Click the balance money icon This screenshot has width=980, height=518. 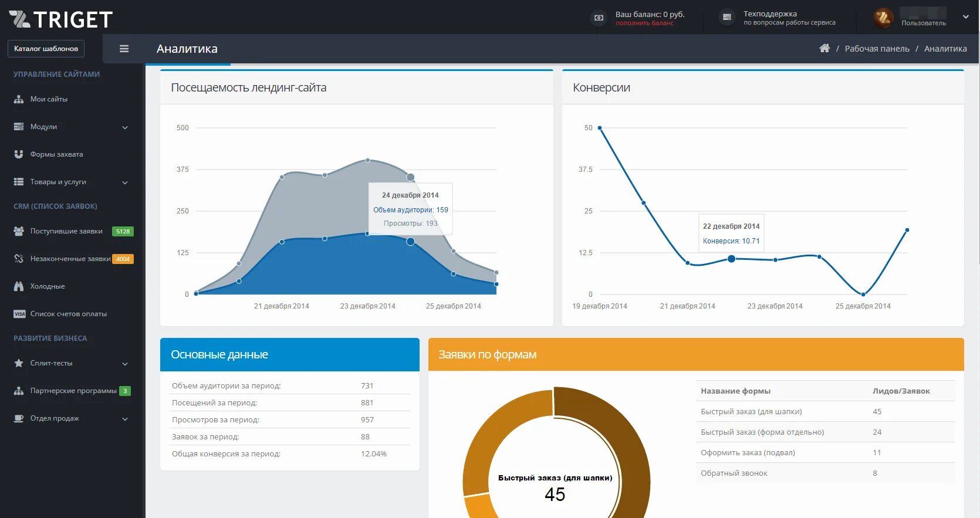599,18
